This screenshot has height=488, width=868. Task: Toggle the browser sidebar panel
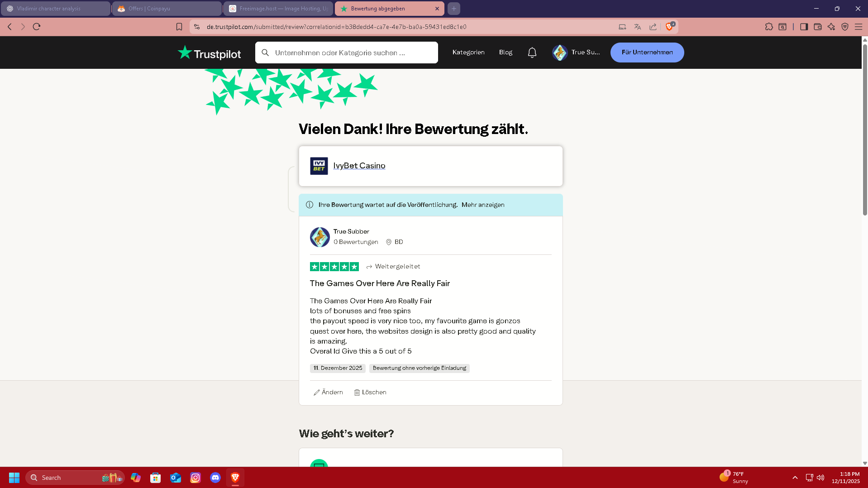click(x=804, y=27)
